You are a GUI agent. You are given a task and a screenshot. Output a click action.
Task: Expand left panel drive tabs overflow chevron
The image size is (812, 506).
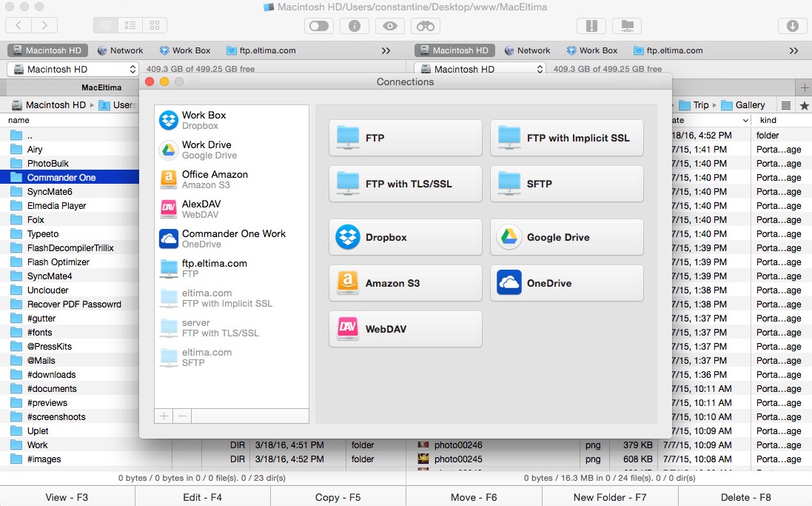click(386, 51)
